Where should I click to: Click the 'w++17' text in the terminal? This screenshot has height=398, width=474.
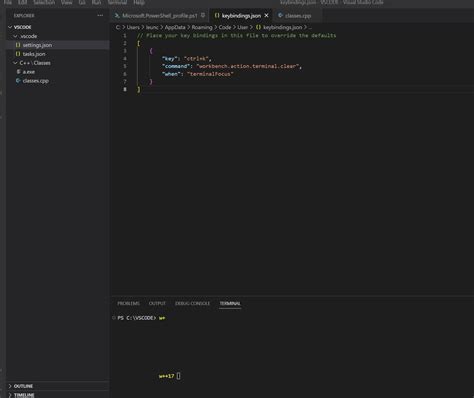(x=167, y=376)
